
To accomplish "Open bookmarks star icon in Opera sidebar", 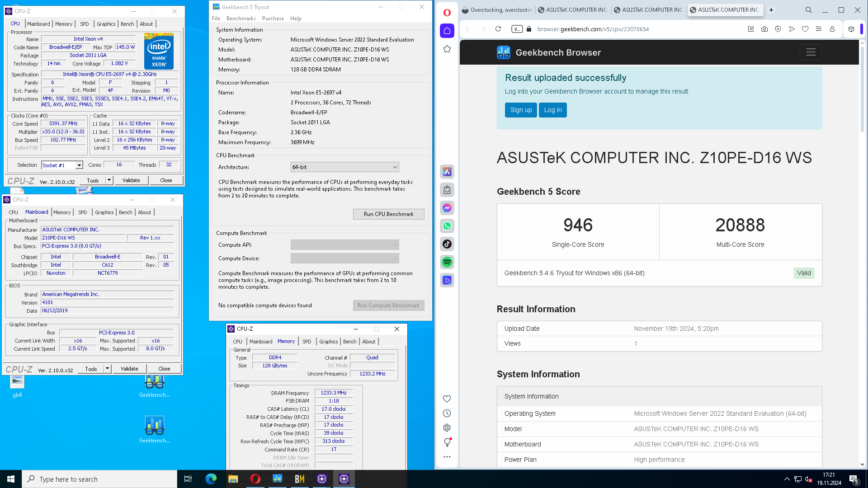I will coord(447,49).
